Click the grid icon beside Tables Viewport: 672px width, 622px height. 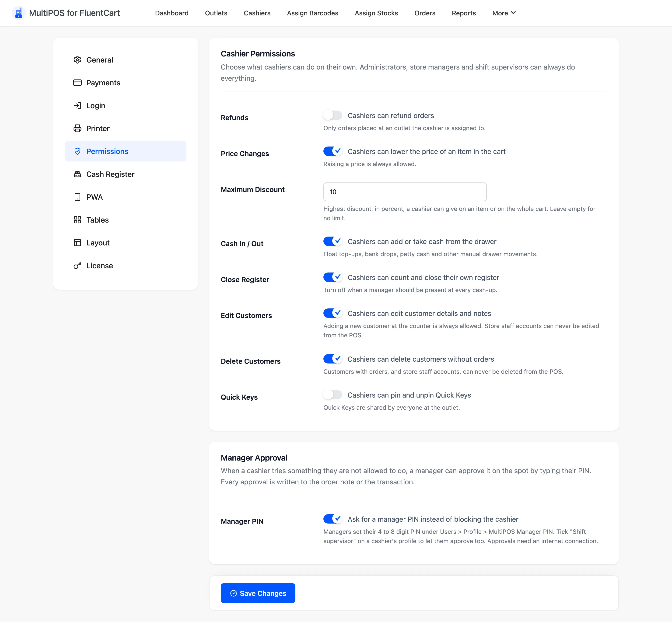tap(77, 220)
